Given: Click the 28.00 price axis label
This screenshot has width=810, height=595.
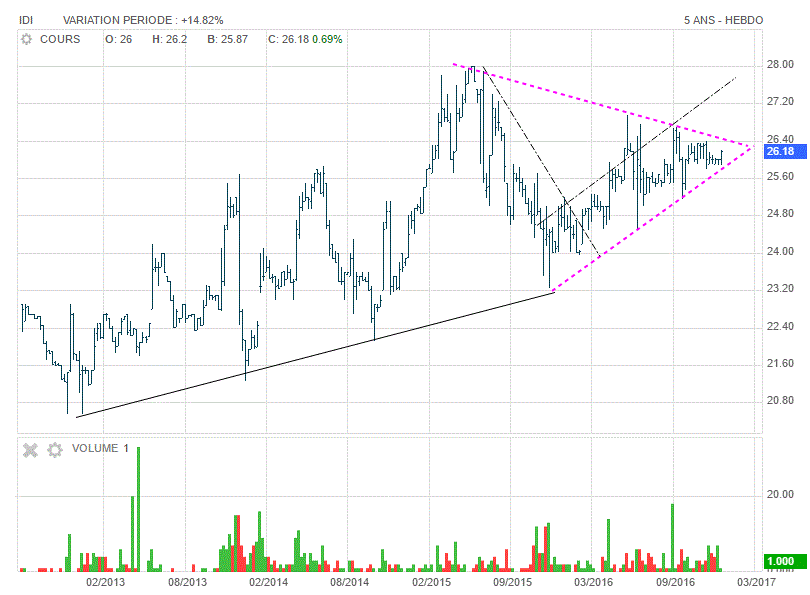Looking at the screenshot, I should [x=780, y=64].
